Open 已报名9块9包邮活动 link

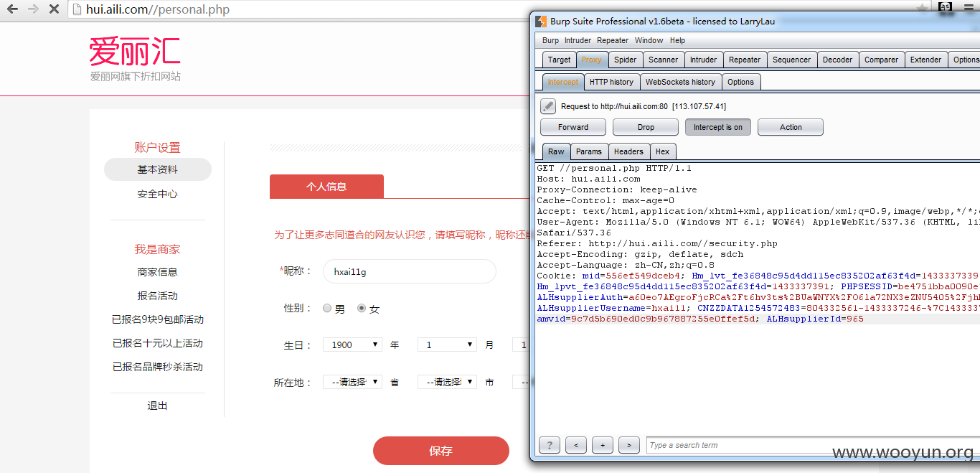pyautogui.click(x=158, y=319)
